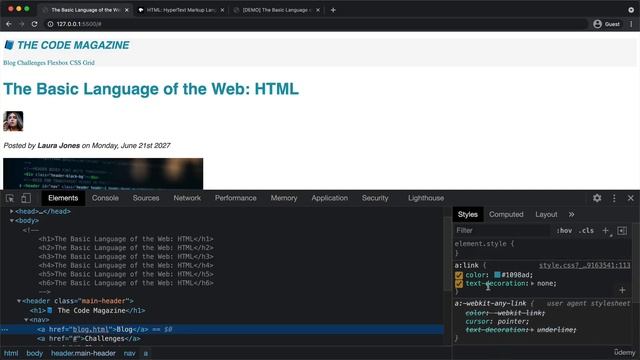Uncheck the color property checkbox
Screen dimensions: 640x360
(x=459, y=275)
